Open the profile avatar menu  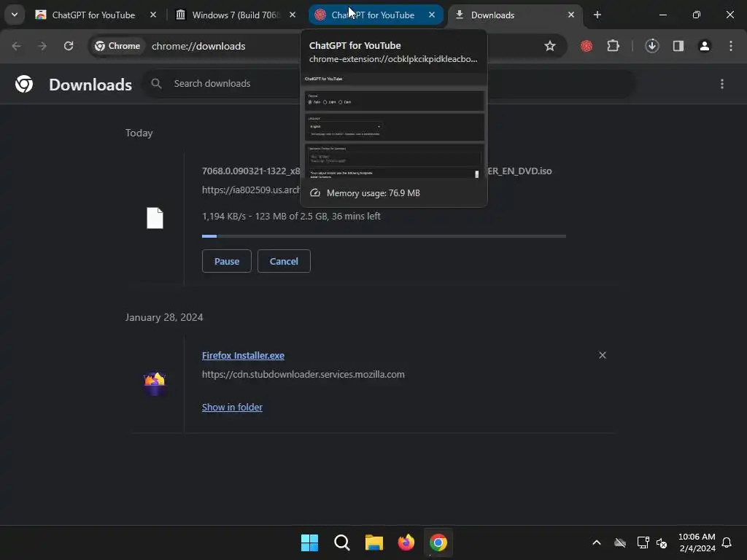705,46
